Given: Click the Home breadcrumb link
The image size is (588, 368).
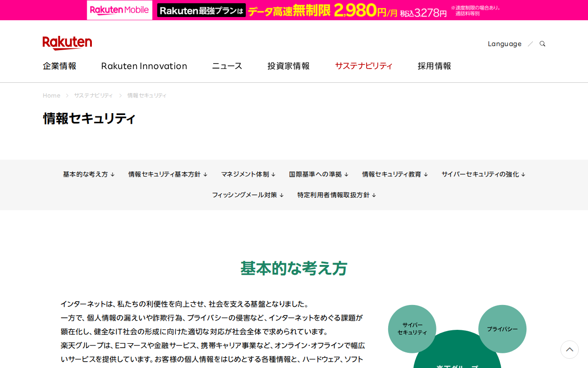Looking at the screenshot, I should (x=51, y=95).
